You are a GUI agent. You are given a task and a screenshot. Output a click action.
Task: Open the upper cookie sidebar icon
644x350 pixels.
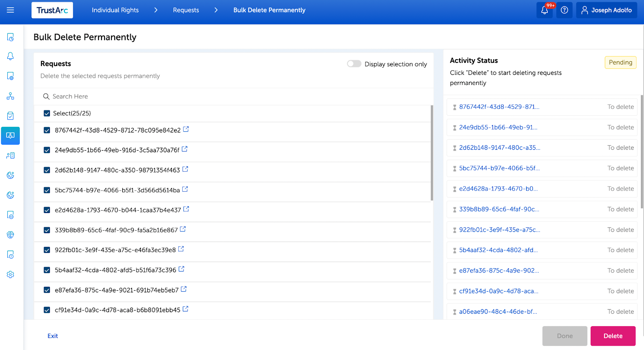point(10,175)
